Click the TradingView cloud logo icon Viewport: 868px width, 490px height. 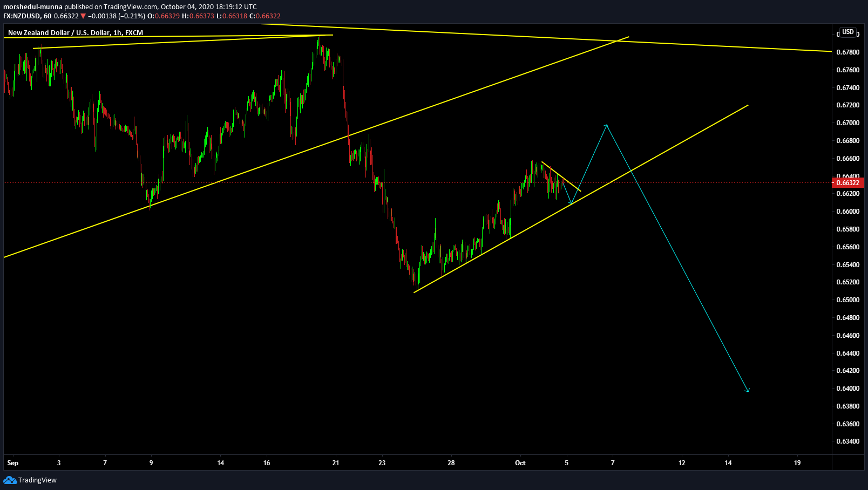point(10,480)
